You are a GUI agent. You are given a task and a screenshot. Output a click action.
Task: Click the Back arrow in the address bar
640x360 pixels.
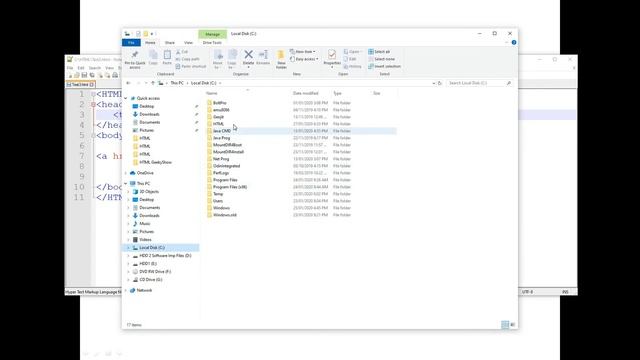pyautogui.click(x=129, y=83)
